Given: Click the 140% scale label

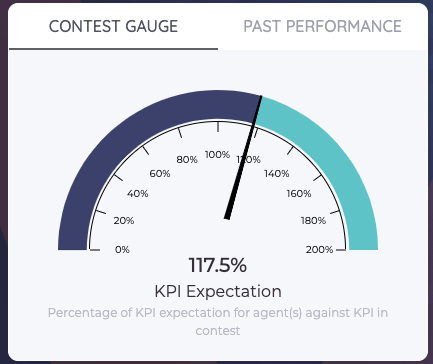Looking at the screenshot, I should [x=277, y=173].
